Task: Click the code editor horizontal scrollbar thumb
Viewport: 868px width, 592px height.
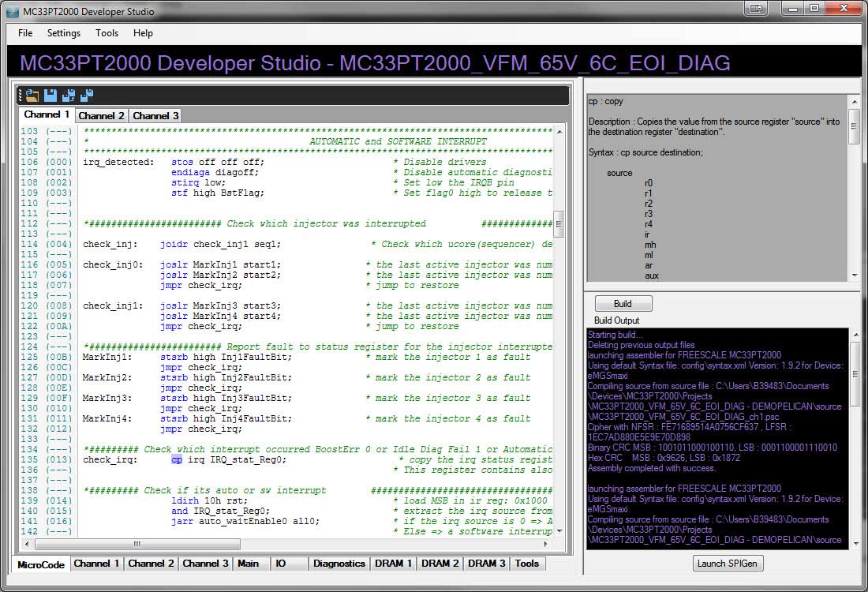Action: pos(137,544)
